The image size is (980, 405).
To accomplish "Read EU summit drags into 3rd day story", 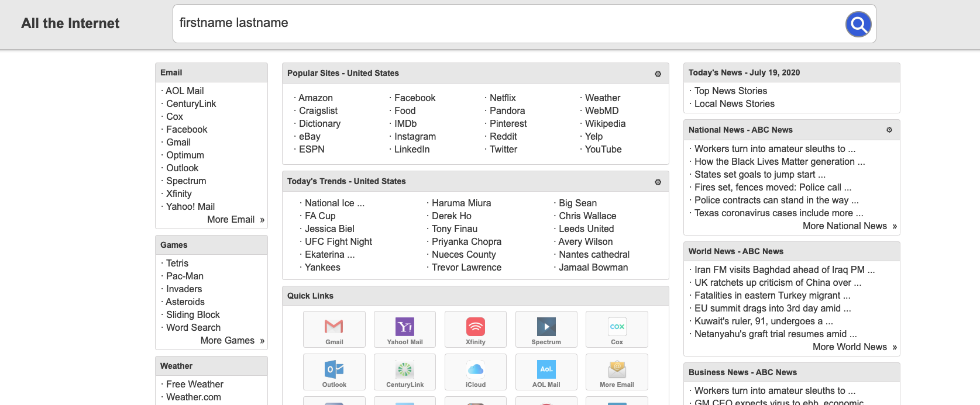I will click(772, 309).
